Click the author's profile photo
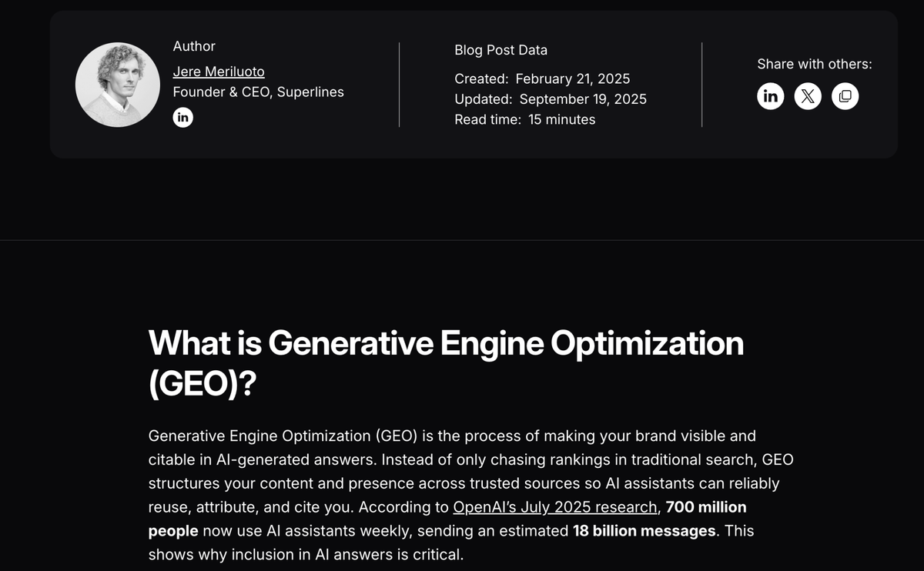The width and height of the screenshot is (924, 571). pyautogui.click(x=118, y=85)
